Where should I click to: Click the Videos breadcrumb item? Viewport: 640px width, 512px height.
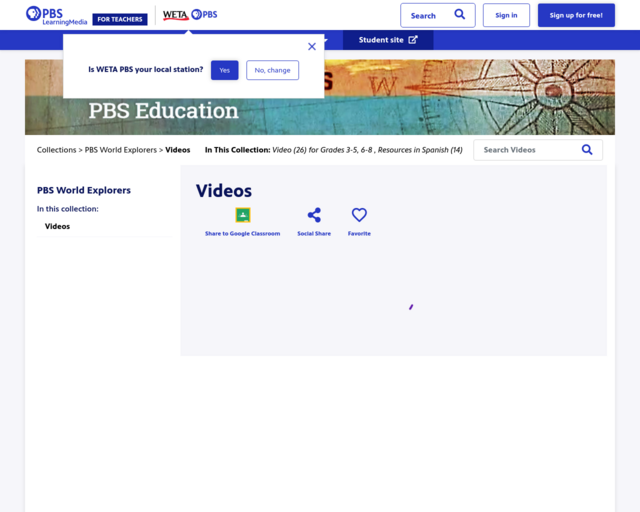178,150
